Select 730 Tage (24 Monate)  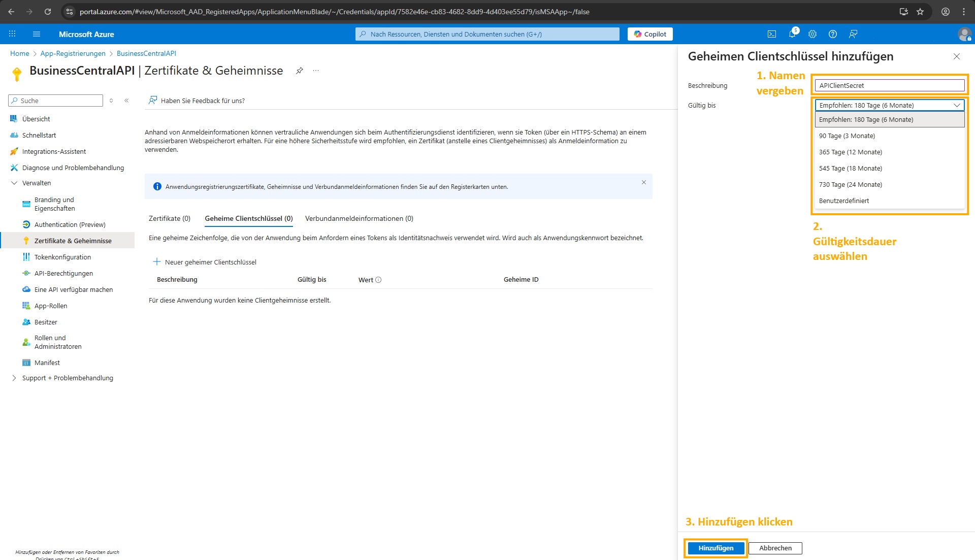(x=890, y=184)
